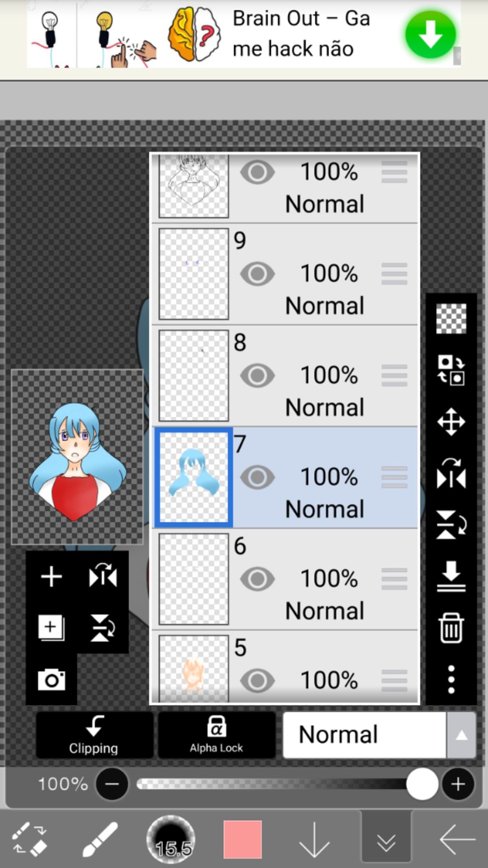Tap the brush/eraser switch icon
This screenshot has width=488, height=868.
tap(30, 838)
